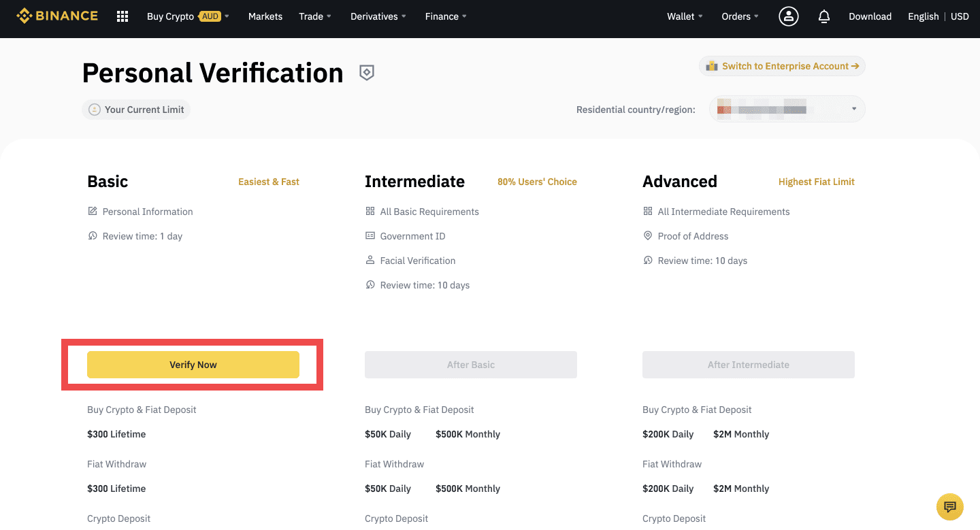Change currency from USD
980x530 pixels.
[x=960, y=16]
